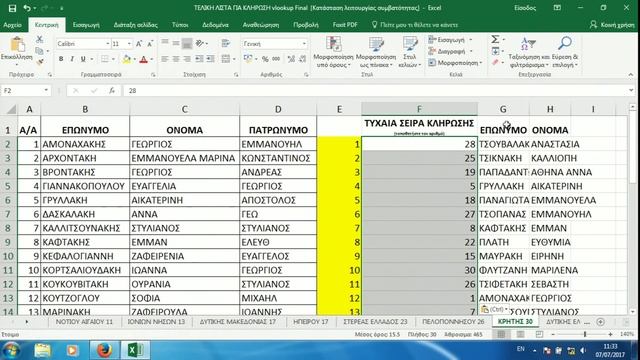640x360 pixels.
Task: Open Format as Table (Μορφοποίηση ως πίνακα)
Action: click(x=376, y=52)
